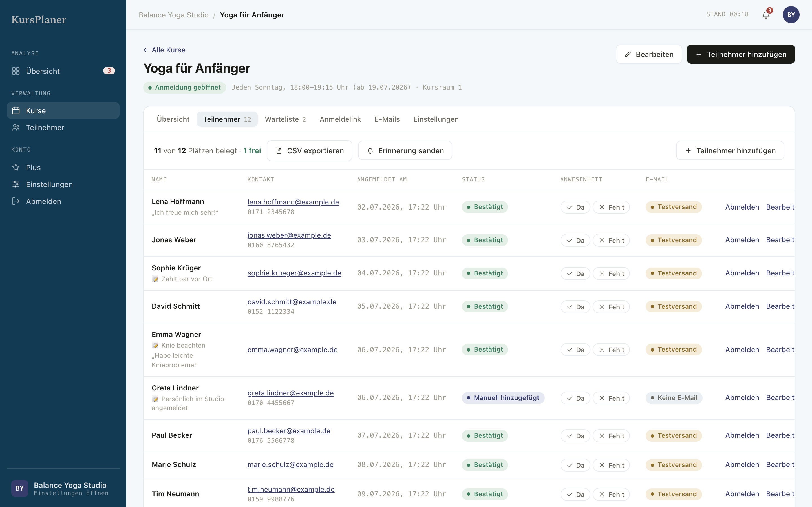Click Erinnerung senden button
Viewport: 812px width, 507px height.
coord(405,151)
